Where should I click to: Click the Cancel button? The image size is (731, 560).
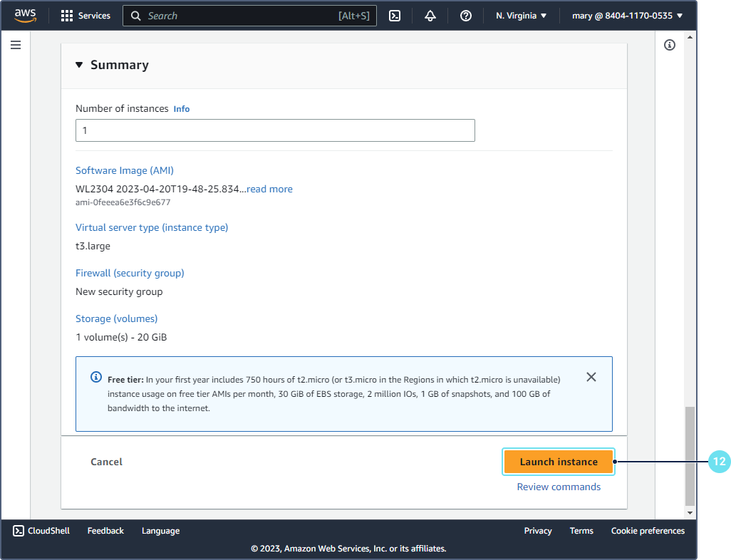point(106,462)
